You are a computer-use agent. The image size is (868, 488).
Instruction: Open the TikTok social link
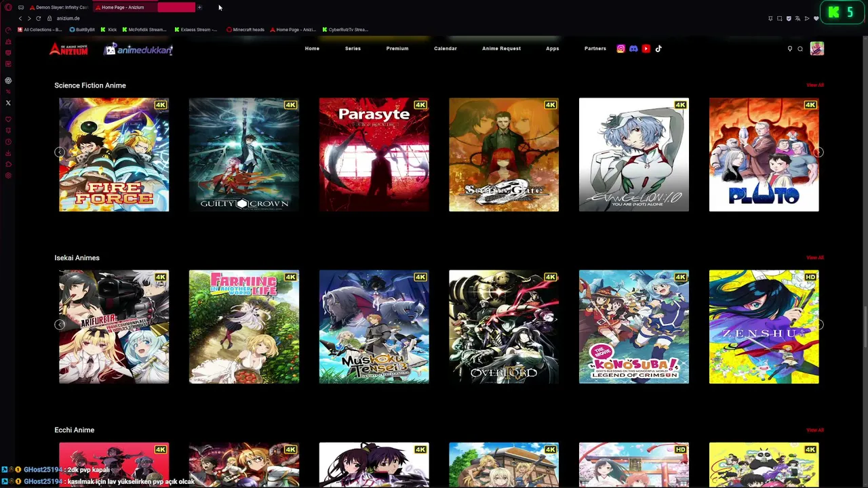pyautogui.click(x=658, y=49)
